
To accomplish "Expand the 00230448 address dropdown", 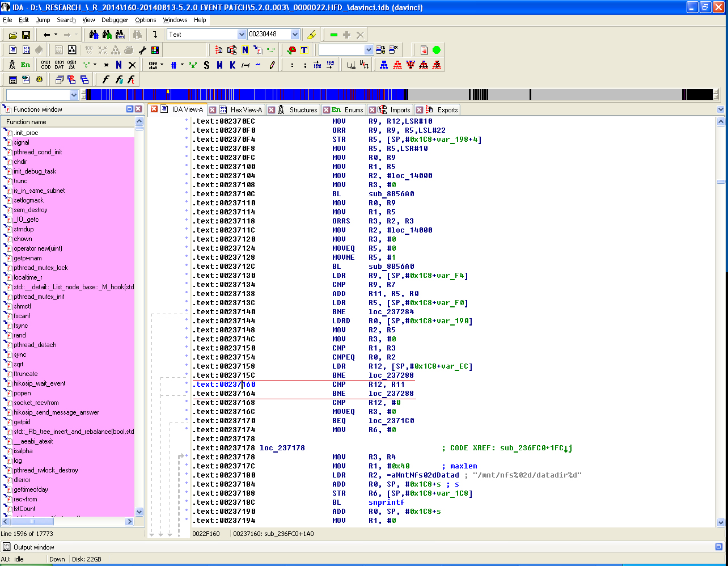I will 295,35.
